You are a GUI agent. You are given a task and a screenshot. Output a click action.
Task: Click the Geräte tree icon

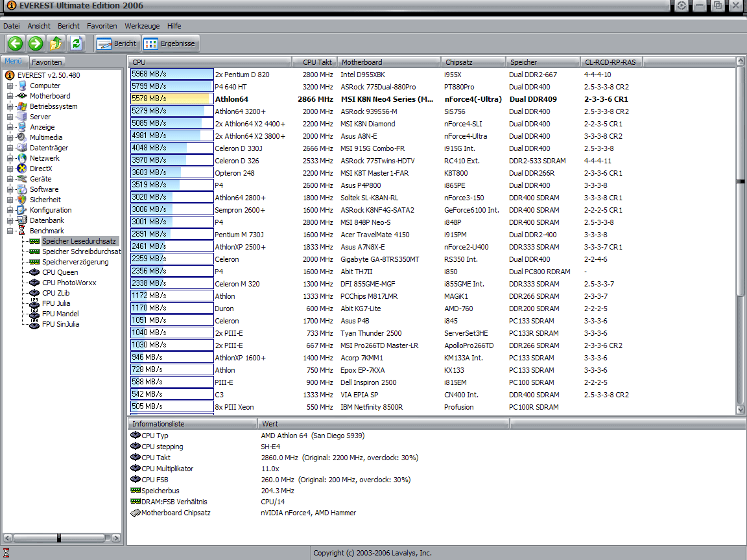click(22, 179)
